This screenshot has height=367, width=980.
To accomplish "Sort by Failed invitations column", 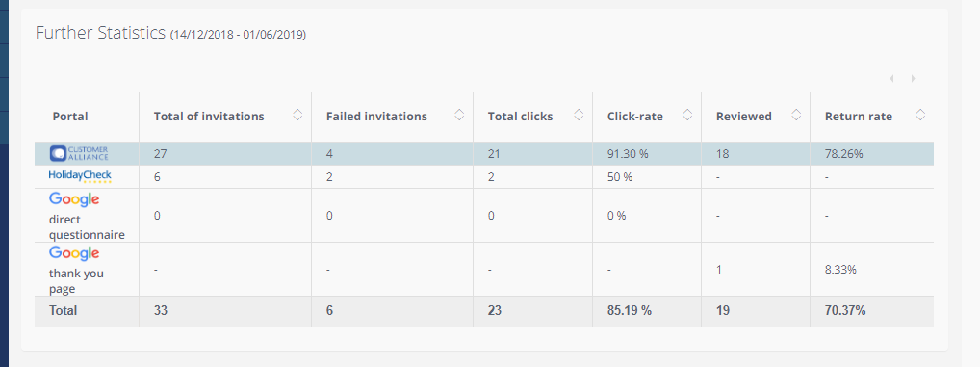I will coord(459,115).
